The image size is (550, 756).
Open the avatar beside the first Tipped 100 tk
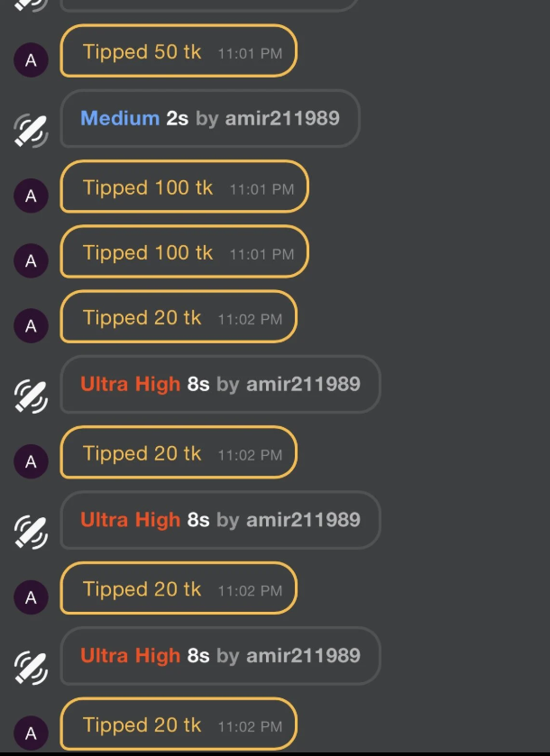[x=31, y=196]
